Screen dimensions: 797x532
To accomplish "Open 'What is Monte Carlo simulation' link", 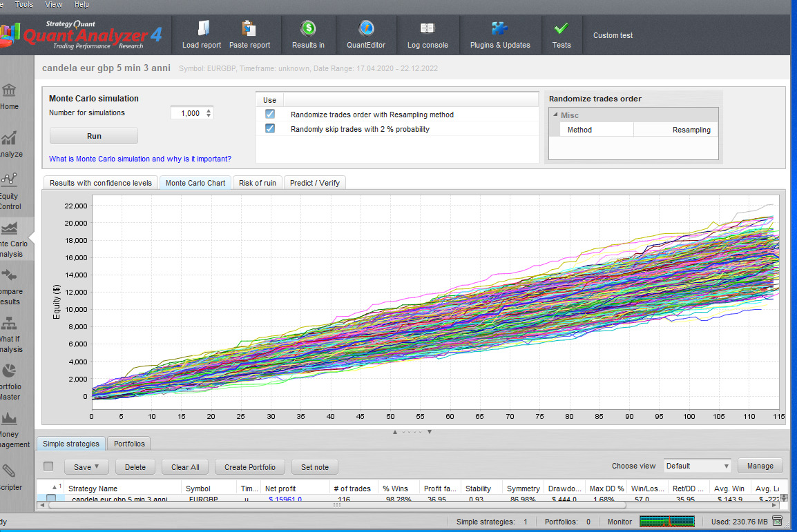I will [140, 159].
